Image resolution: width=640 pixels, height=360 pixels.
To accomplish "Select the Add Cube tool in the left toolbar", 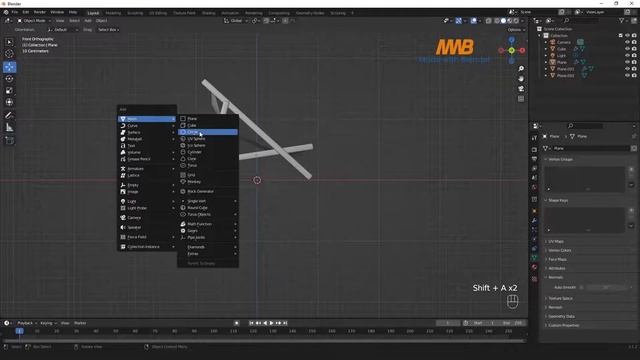I will [9, 141].
